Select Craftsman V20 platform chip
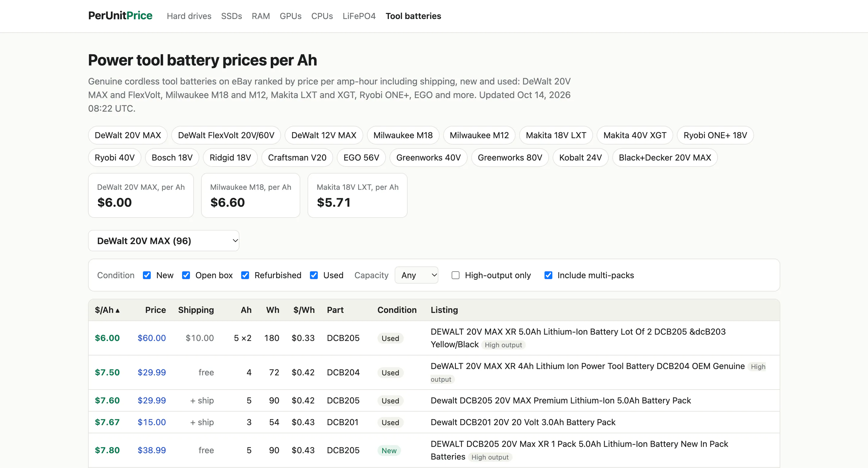Image resolution: width=868 pixels, height=468 pixels. tap(297, 158)
